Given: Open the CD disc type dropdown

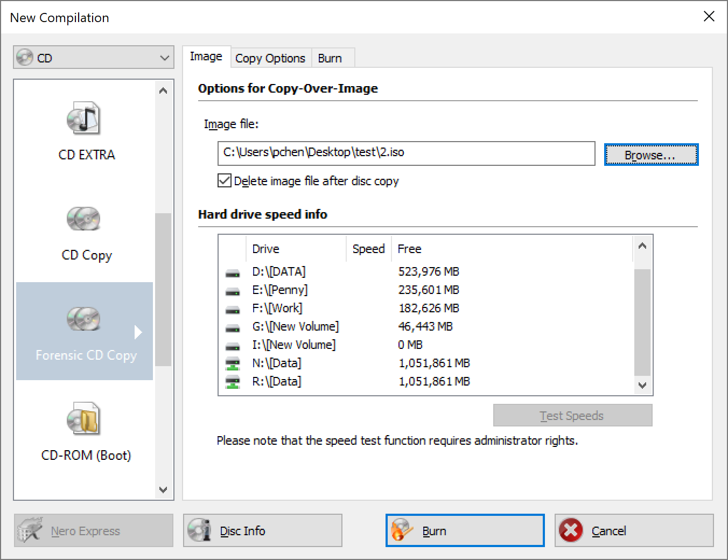Looking at the screenshot, I should pos(94,58).
